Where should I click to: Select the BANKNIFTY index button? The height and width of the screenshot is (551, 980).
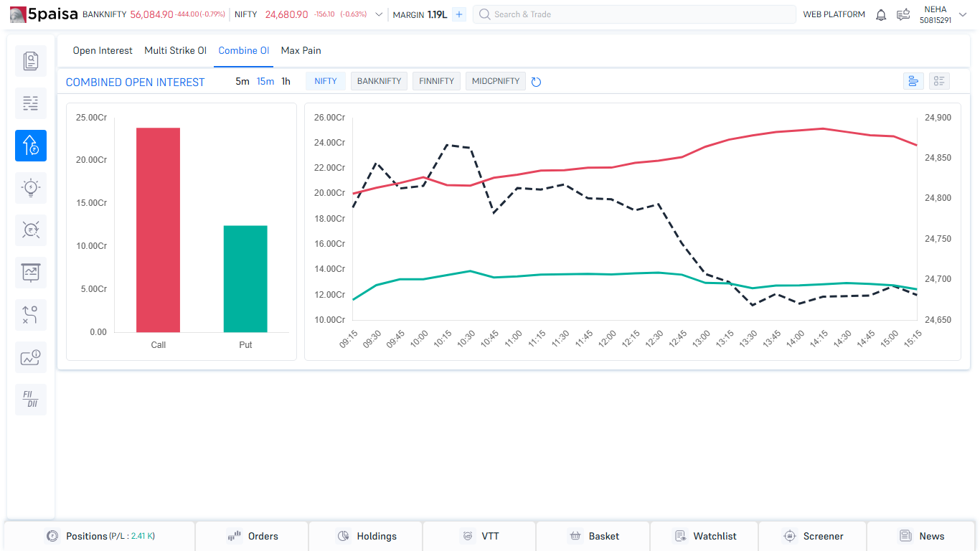(379, 81)
